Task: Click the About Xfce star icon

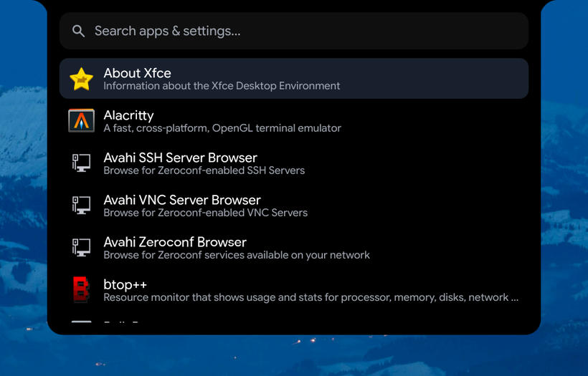Action: (x=81, y=79)
